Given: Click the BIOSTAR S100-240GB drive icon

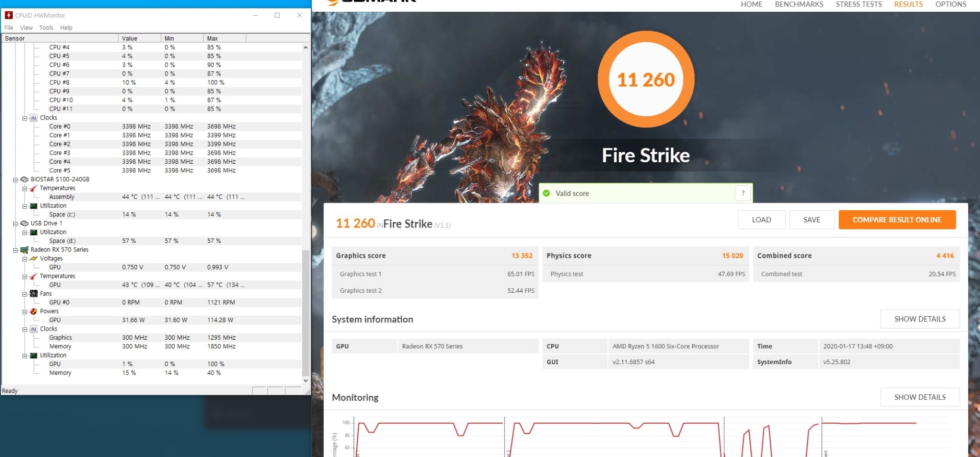Looking at the screenshot, I should [24, 180].
